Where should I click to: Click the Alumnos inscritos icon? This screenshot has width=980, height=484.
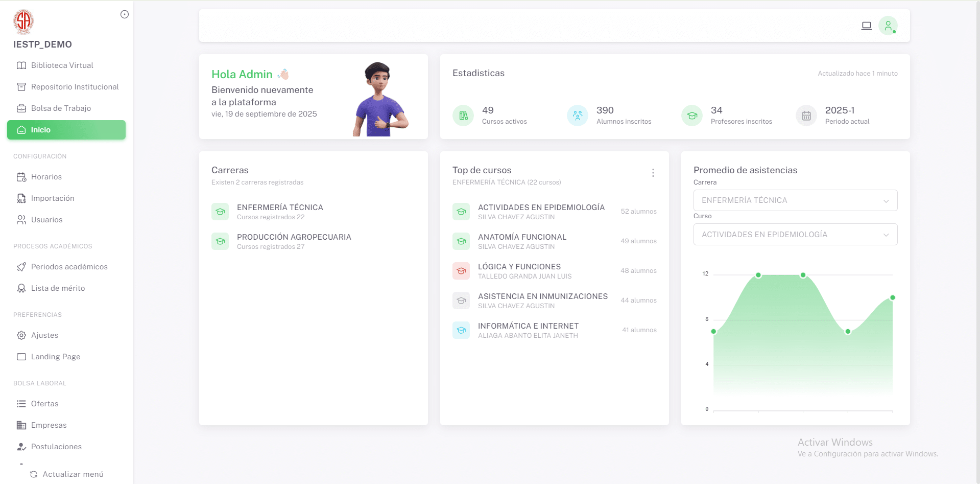click(578, 116)
